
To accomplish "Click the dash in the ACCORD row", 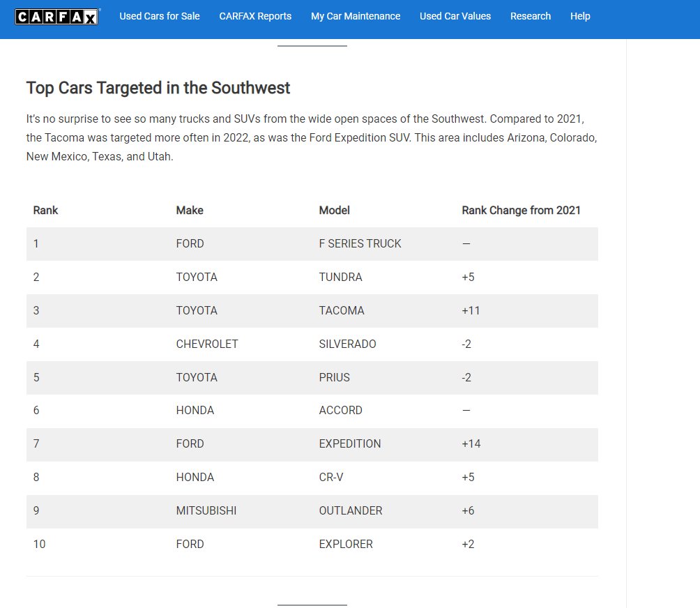I will (466, 410).
